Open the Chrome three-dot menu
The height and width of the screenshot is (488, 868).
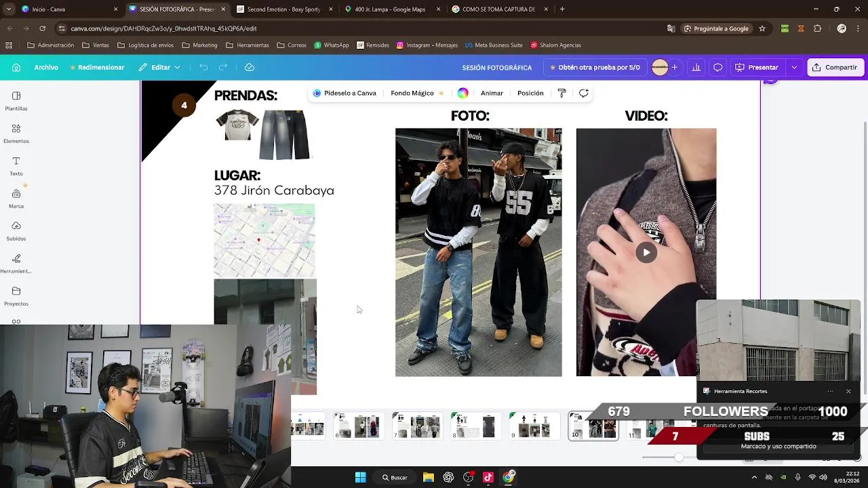click(x=858, y=28)
